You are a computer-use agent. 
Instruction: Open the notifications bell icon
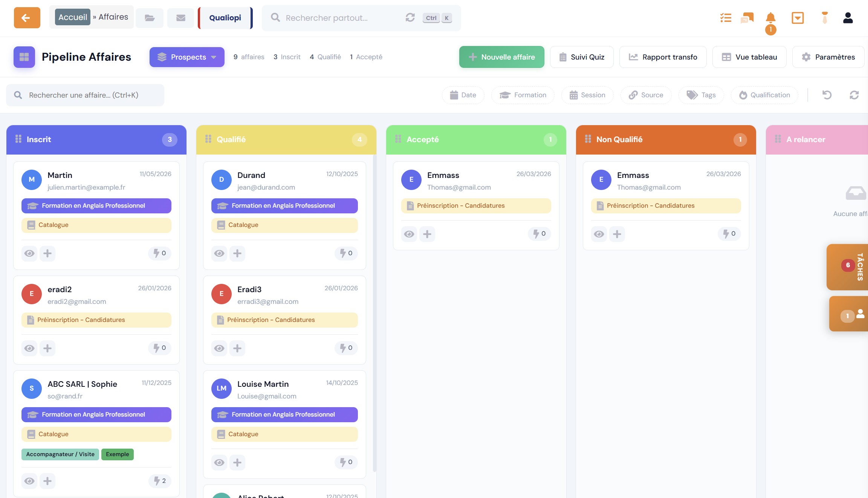[x=770, y=18]
